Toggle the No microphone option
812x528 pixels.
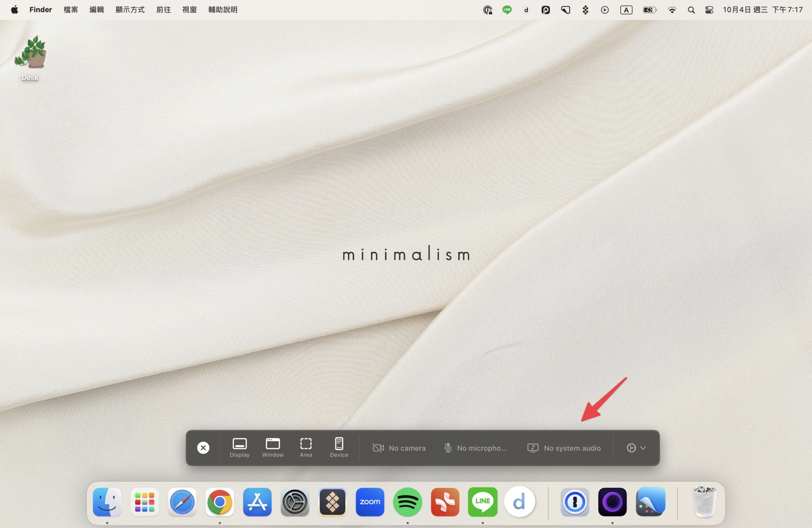[475, 448]
